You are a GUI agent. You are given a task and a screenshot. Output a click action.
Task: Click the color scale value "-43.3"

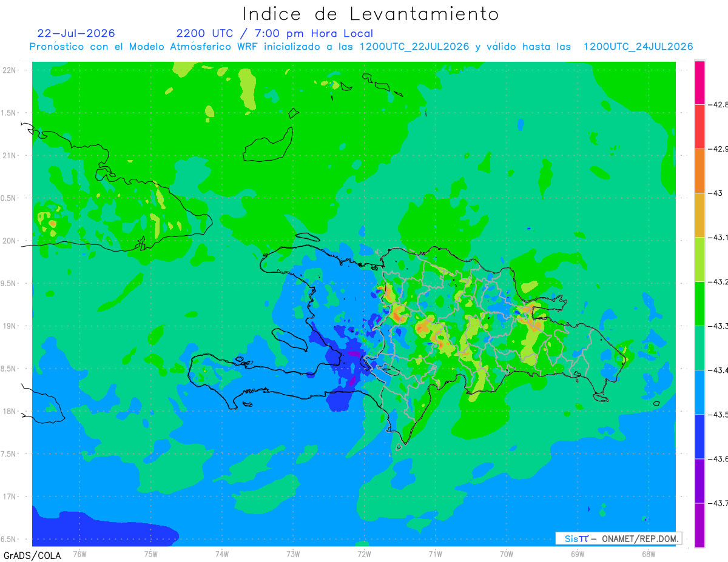click(x=718, y=326)
